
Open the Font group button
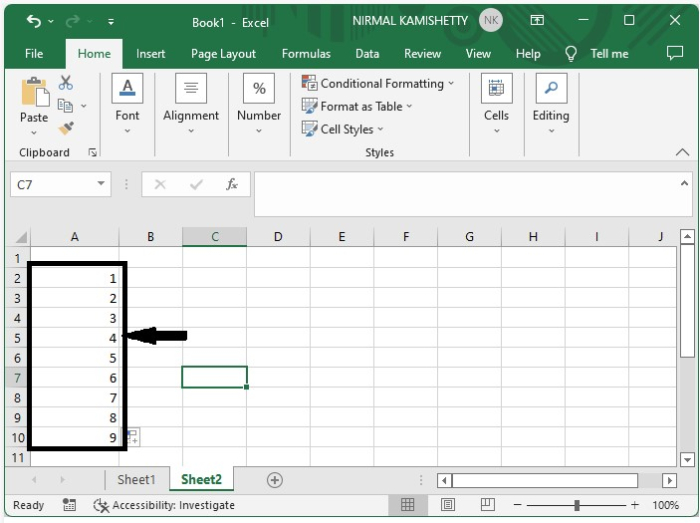(x=127, y=105)
